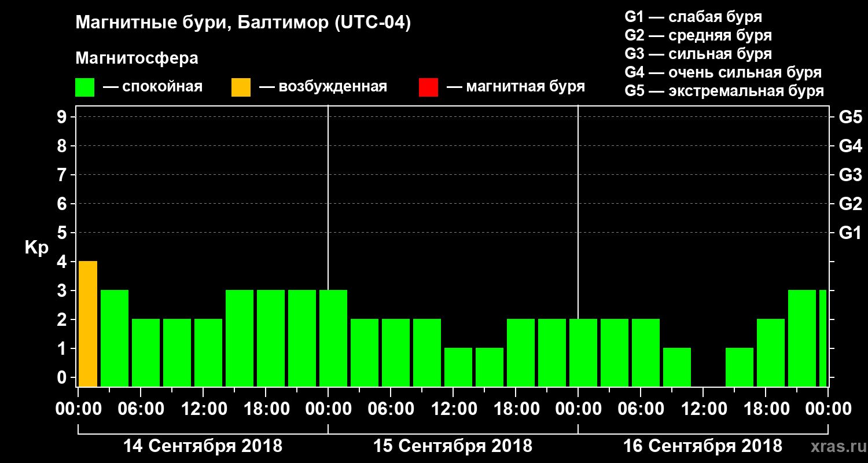The image size is (868, 463).
Task: Select the Kp 2 bar for 05:00–08:00, 15 September
Action: click(x=396, y=353)
